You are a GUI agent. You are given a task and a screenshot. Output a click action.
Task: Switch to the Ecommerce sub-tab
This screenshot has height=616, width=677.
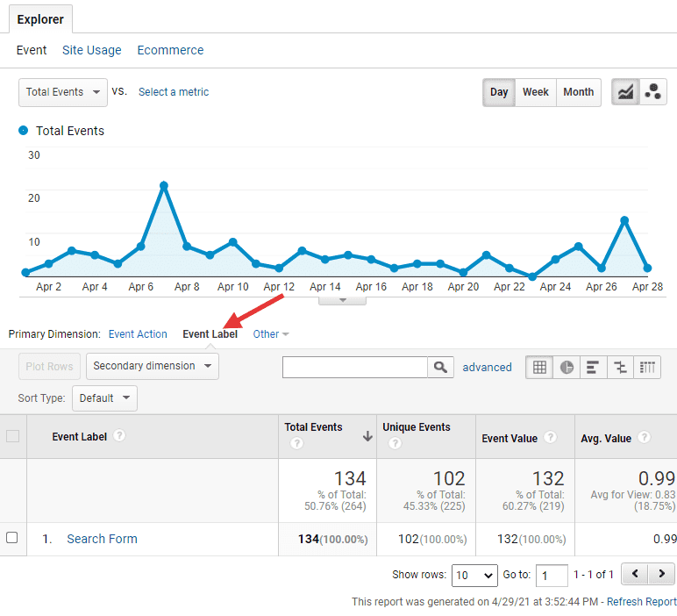[170, 50]
